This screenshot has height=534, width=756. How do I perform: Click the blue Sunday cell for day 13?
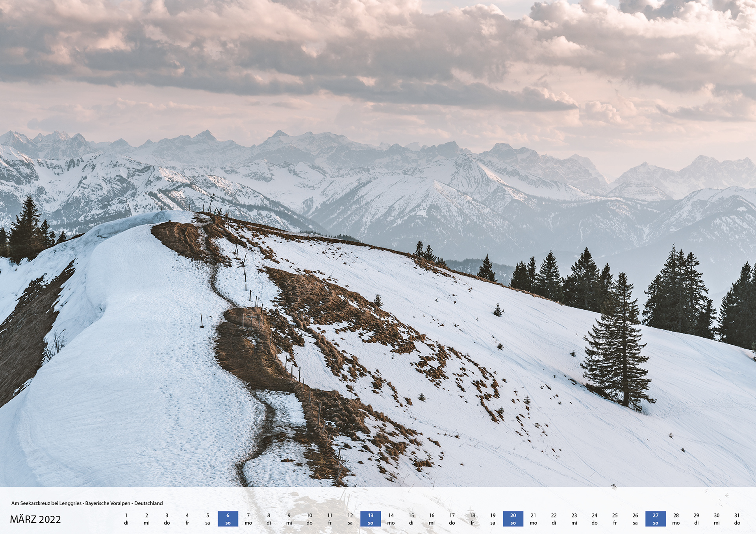point(371,519)
